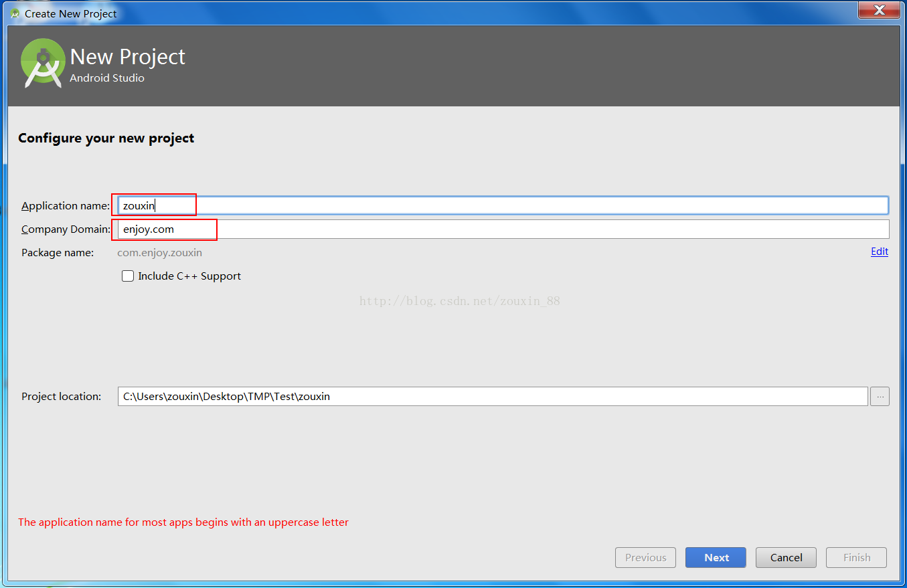Click into the Application name field
Image resolution: width=907 pixels, height=588 pixels.
503,205
